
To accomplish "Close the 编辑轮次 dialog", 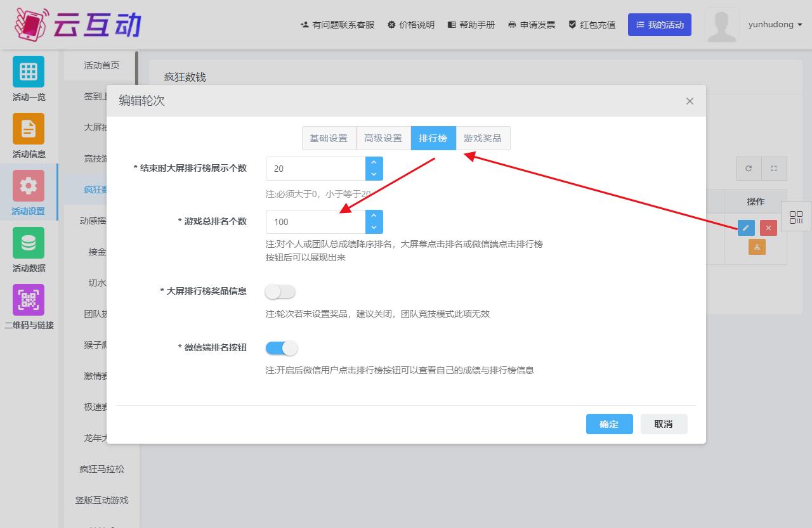I will [690, 101].
